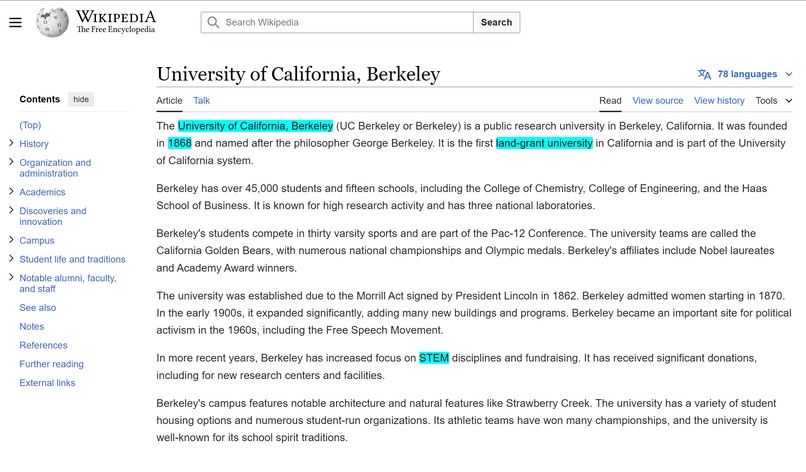806x472 pixels.
Task: Expand Student life and traditions chevron
Action: [11, 258]
